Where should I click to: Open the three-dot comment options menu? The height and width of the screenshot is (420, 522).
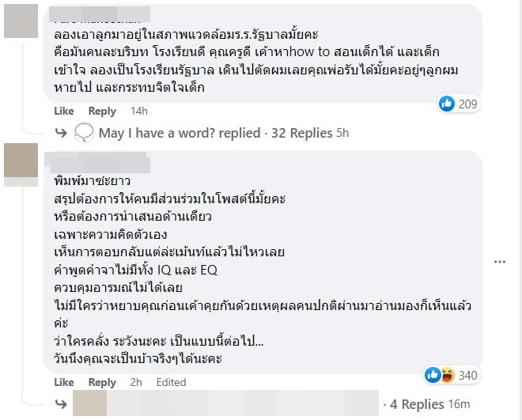(x=499, y=262)
